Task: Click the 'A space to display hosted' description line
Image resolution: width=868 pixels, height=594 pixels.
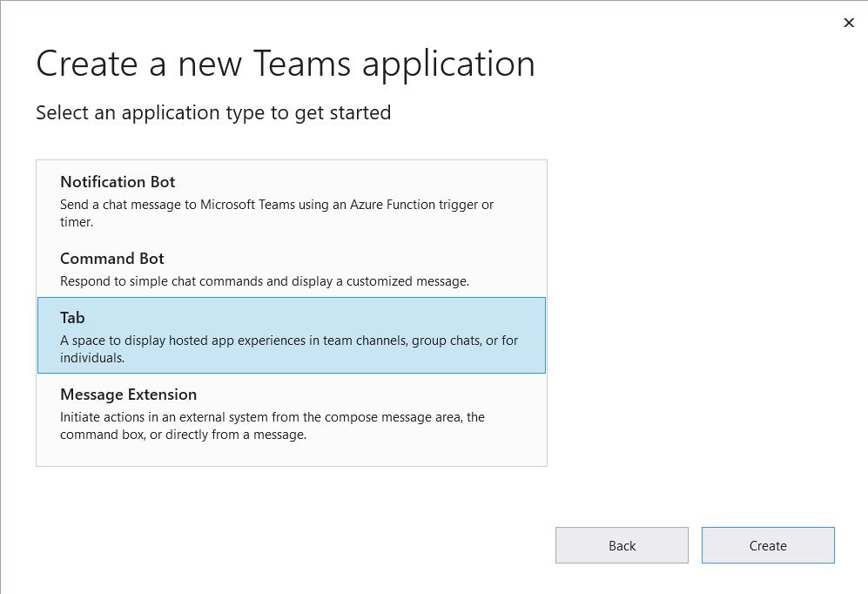Action: pyautogui.click(x=289, y=341)
